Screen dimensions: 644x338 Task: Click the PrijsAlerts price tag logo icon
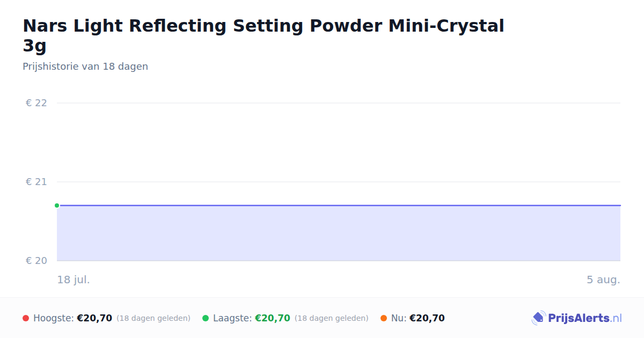pos(538,318)
